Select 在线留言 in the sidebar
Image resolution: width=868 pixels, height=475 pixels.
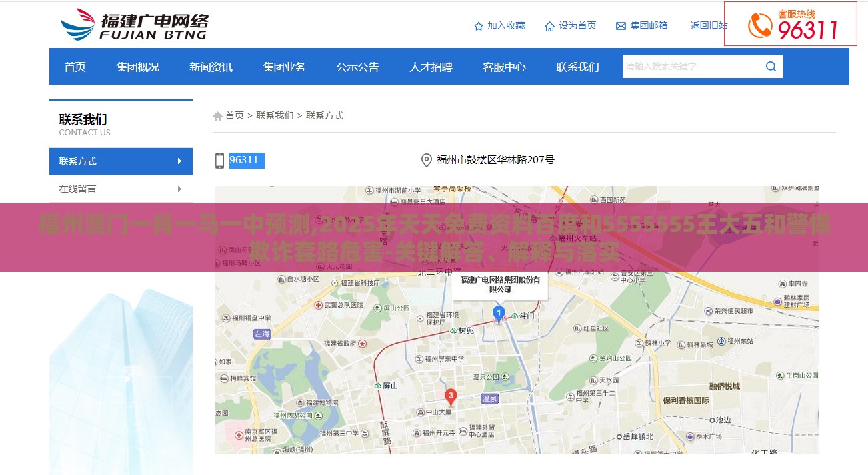click(x=121, y=189)
